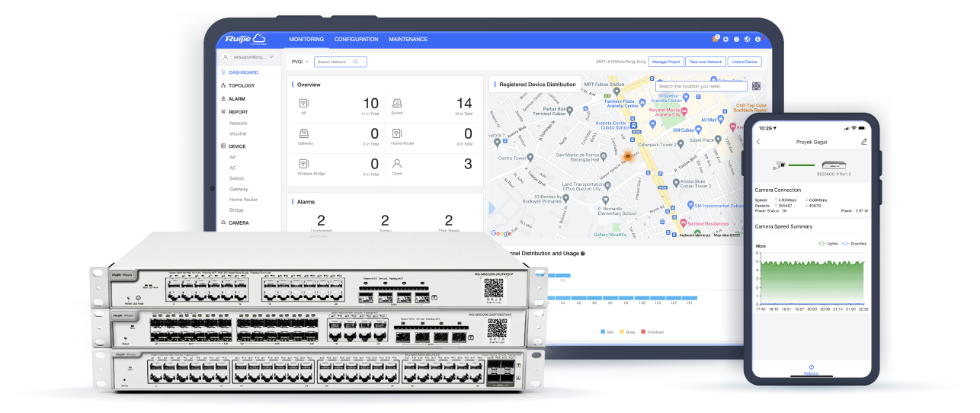Select TOPOLOGY in the sidebar
The height and width of the screenshot is (413, 980).
(242, 85)
